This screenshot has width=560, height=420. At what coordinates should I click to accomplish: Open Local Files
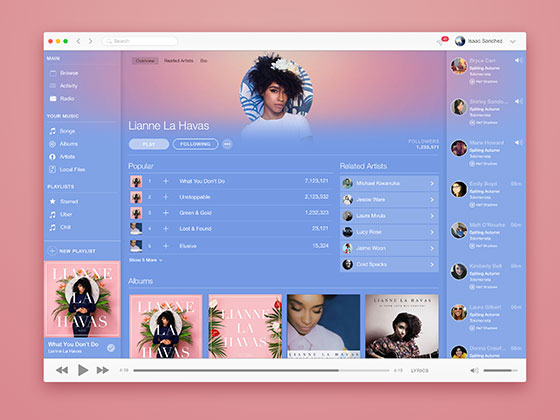[x=67, y=169]
